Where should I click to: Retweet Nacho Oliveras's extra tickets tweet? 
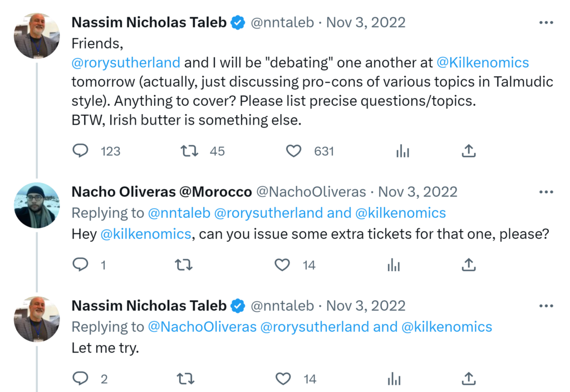[184, 265]
